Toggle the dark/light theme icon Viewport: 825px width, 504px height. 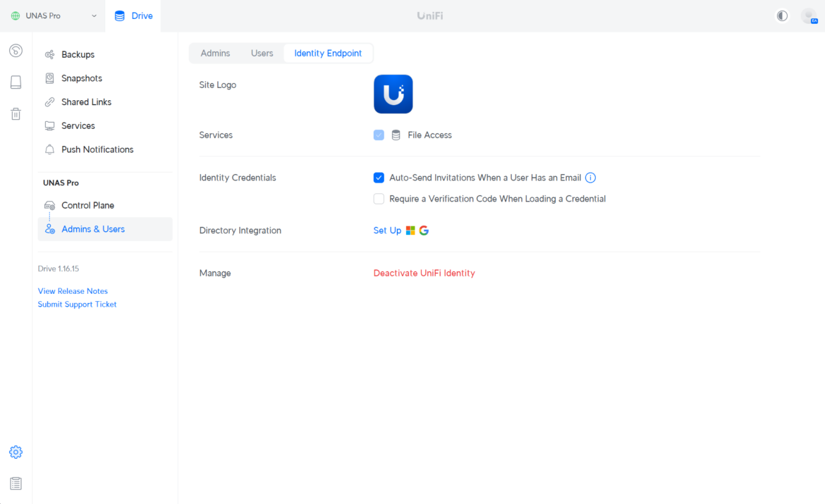click(783, 16)
